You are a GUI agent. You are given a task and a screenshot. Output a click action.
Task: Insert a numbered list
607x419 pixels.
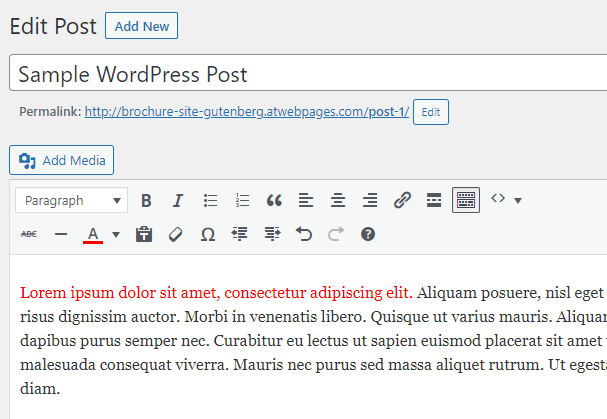pos(242,200)
